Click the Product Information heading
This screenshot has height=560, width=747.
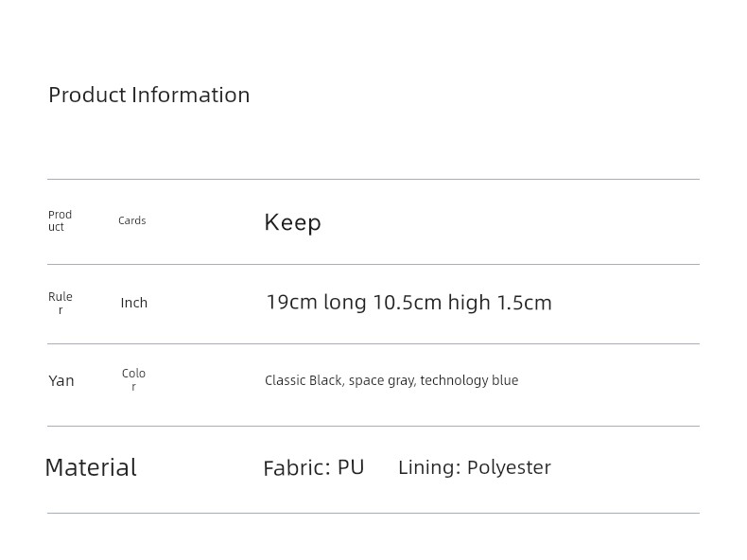point(149,96)
